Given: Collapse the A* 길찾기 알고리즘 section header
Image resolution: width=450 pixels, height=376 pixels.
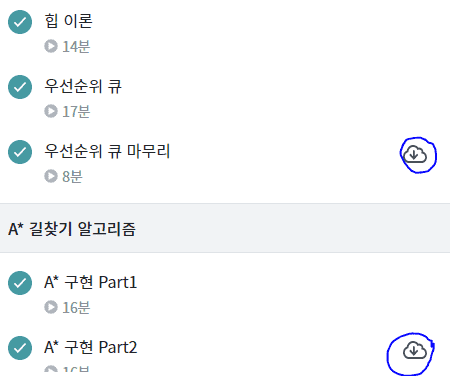Looking at the screenshot, I should [225, 228].
